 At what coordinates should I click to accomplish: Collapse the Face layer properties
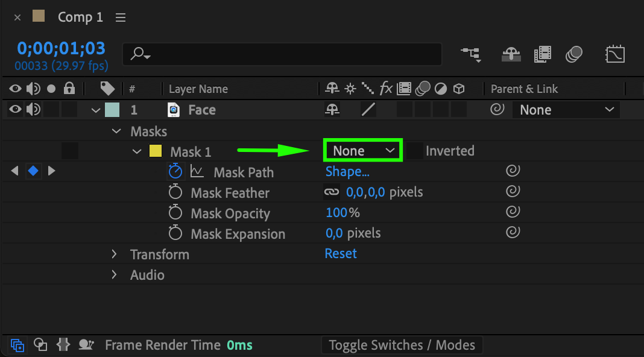point(96,110)
